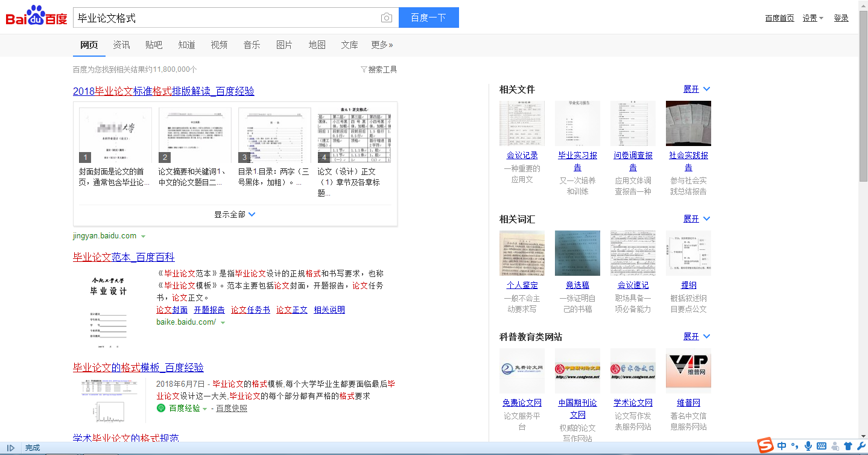Expand the 科普教育类网站 section
This screenshot has height=455, width=868.
[697, 336]
